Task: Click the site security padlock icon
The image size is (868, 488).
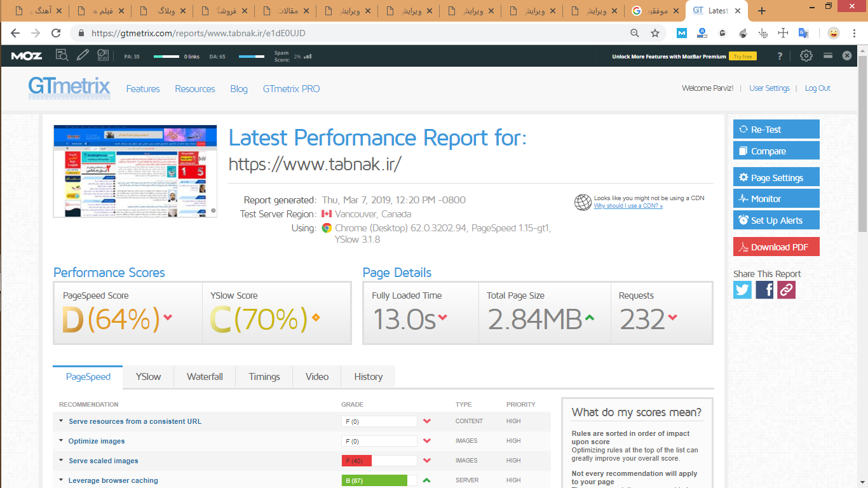Action: pos(81,33)
